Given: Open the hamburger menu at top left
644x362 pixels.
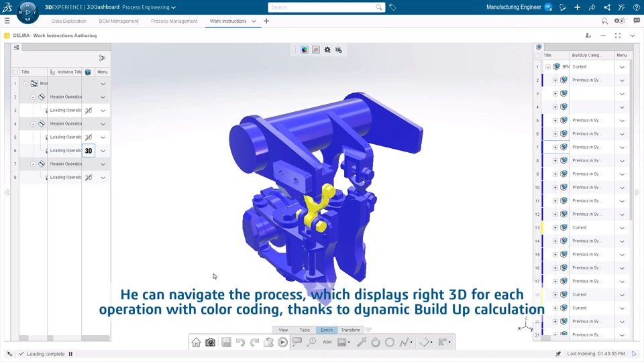Looking at the screenshot, I should pyautogui.click(x=7, y=21).
